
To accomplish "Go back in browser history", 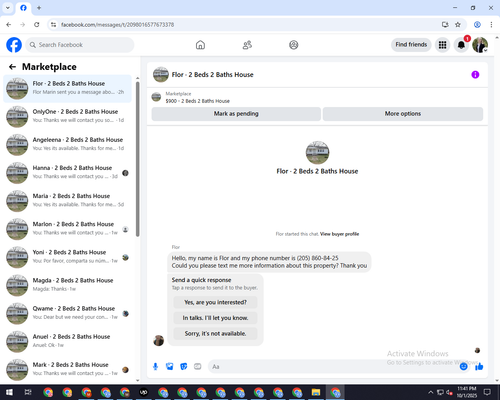I will point(9,25).
